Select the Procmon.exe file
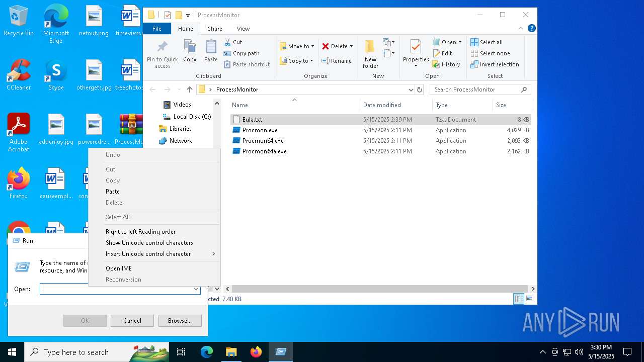The image size is (644, 362). pos(380,130)
